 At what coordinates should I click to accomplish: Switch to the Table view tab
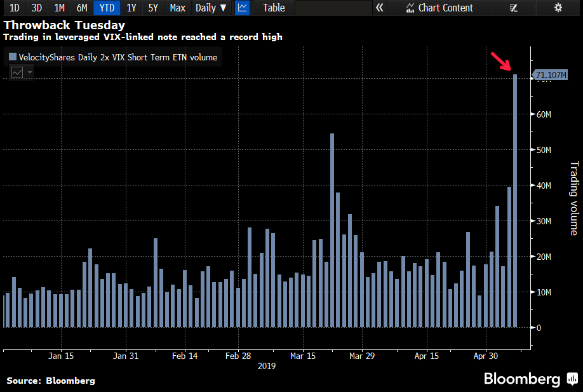[x=274, y=8]
